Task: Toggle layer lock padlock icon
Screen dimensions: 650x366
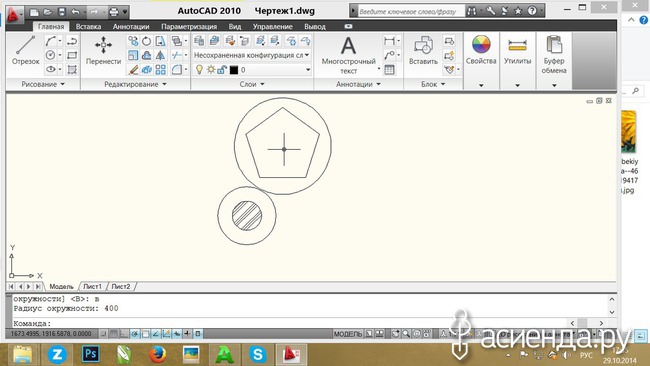Action: click(x=222, y=70)
